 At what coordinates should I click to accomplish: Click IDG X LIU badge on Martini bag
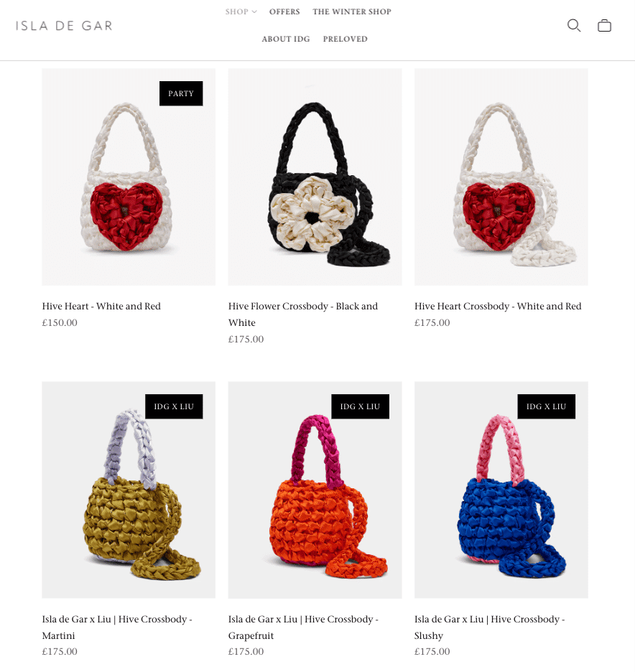[x=174, y=406]
